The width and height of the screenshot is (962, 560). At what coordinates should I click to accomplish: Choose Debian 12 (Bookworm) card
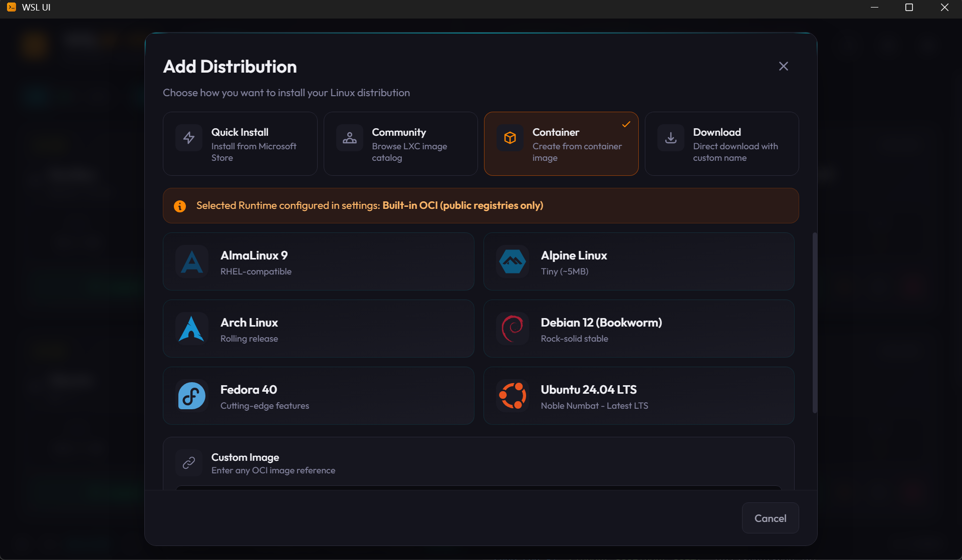point(639,329)
